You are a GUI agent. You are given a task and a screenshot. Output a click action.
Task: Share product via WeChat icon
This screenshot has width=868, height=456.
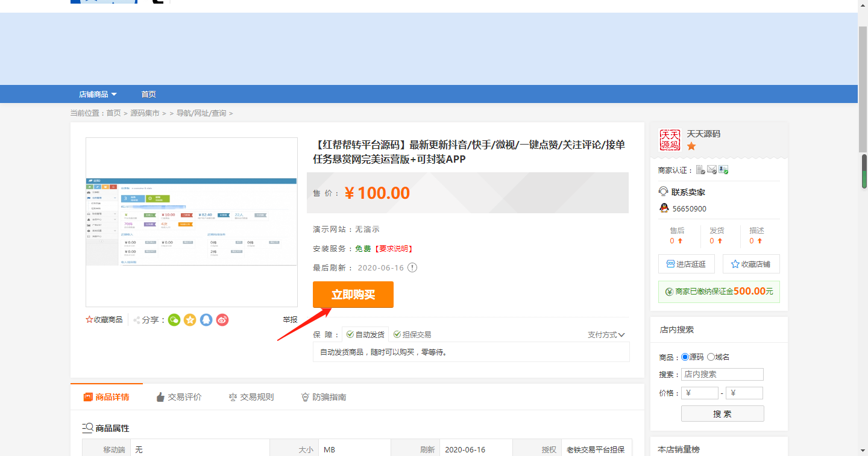[174, 320]
